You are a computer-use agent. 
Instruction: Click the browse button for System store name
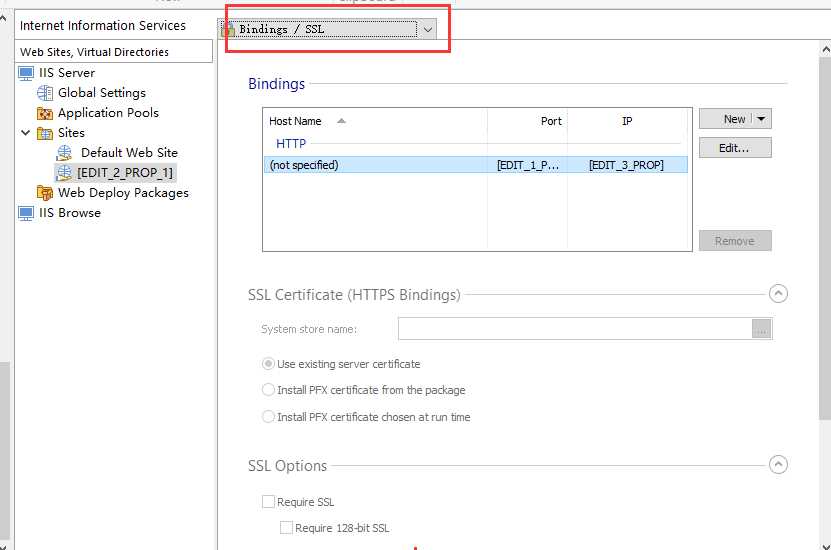point(762,329)
